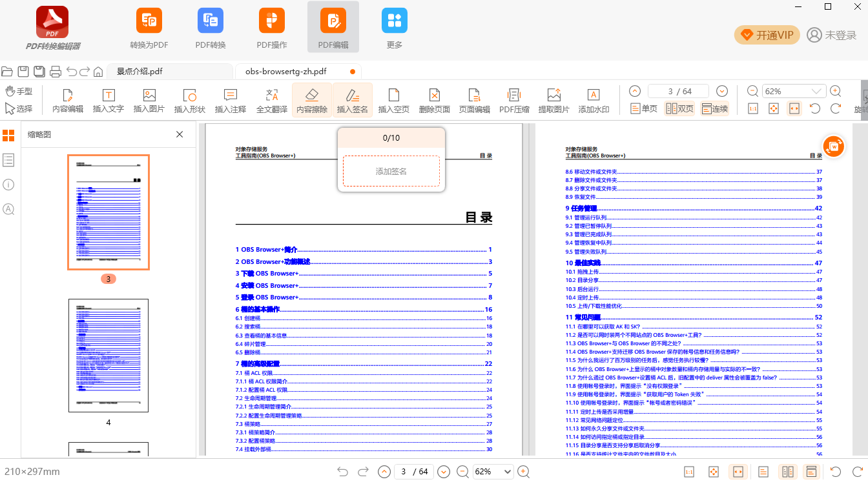Select 单页 single page view
Screen dimensions: 868x484
[x=644, y=109]
